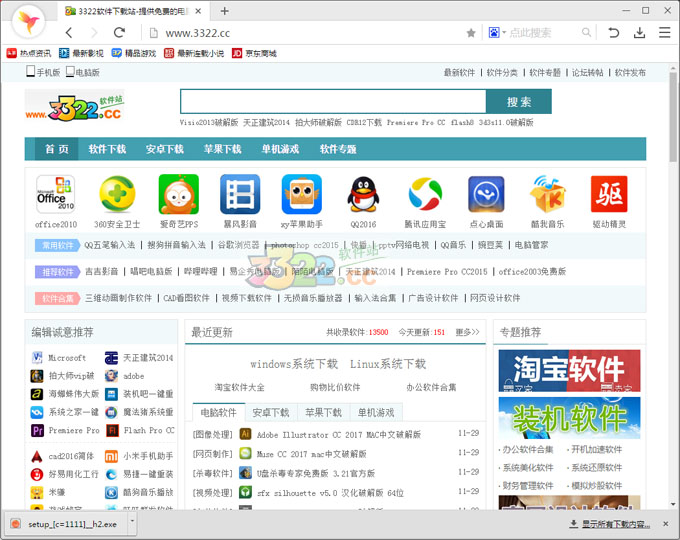Bookmark this page with star icon
This screenshot has height=540, width=680.
(471, 33)
